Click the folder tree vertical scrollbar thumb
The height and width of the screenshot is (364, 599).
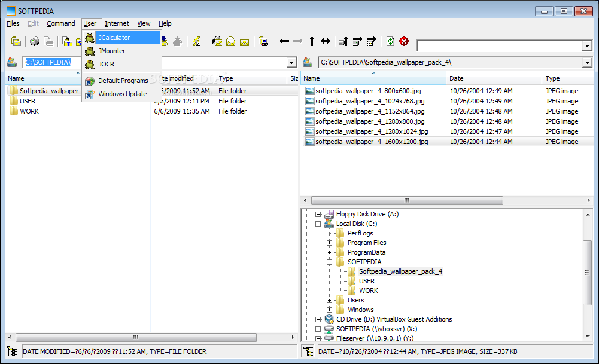click(587, 273)
